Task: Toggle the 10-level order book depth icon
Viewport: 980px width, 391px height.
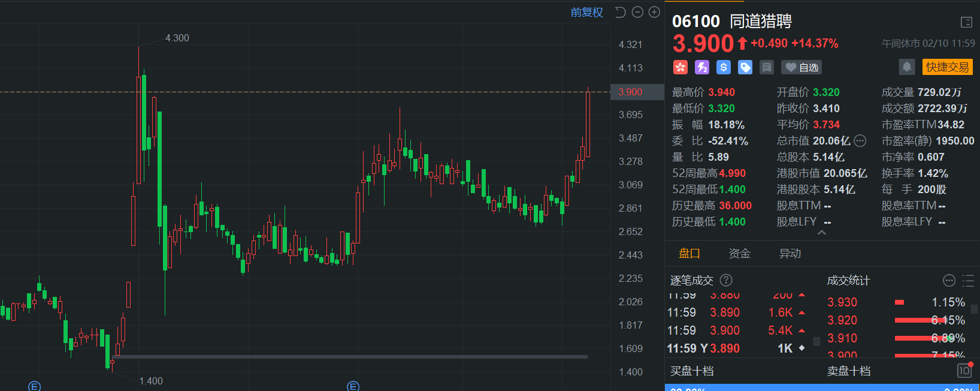Action: [964, 371]
